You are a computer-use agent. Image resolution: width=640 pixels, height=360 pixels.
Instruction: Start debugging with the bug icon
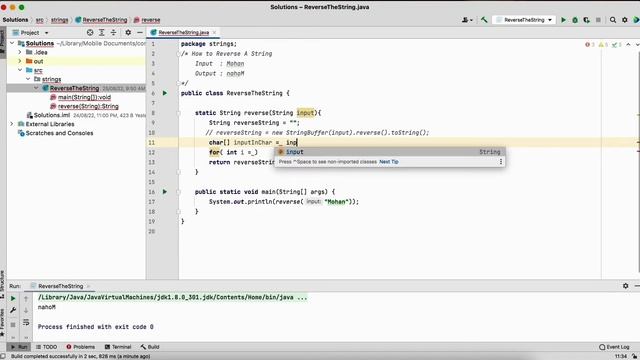pos(575,20)
